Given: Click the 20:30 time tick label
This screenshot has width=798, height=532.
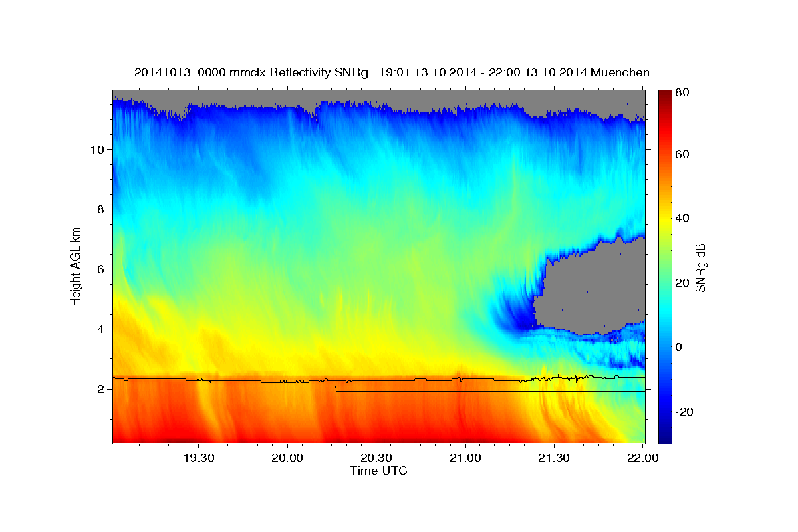Looking at the screenshot, I should coord(376,458).
